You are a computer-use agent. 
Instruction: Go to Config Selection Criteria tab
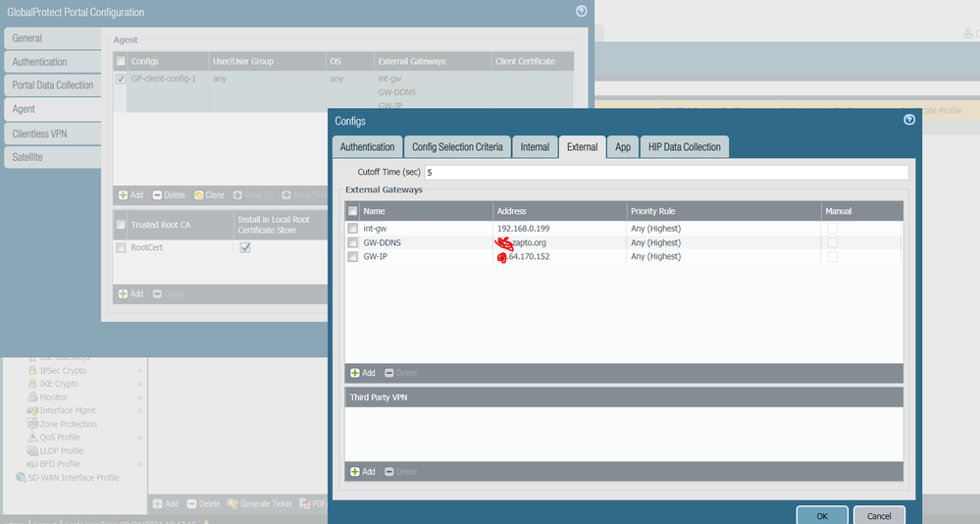point(457,147)
